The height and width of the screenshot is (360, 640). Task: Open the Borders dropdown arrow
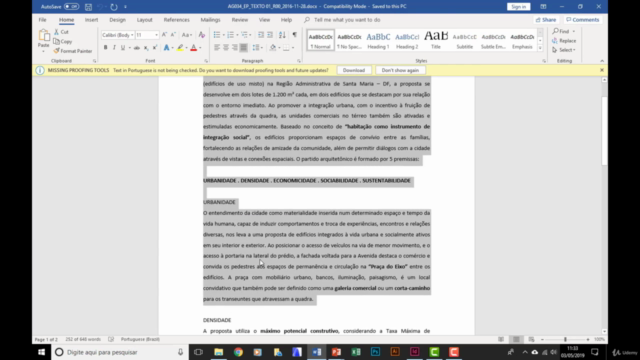(293, 48)
